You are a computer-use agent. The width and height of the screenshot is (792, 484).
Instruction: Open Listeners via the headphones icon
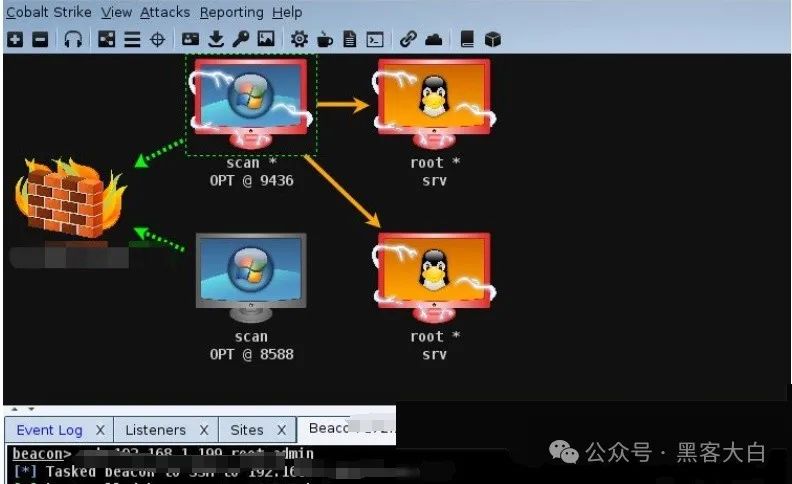73,39
